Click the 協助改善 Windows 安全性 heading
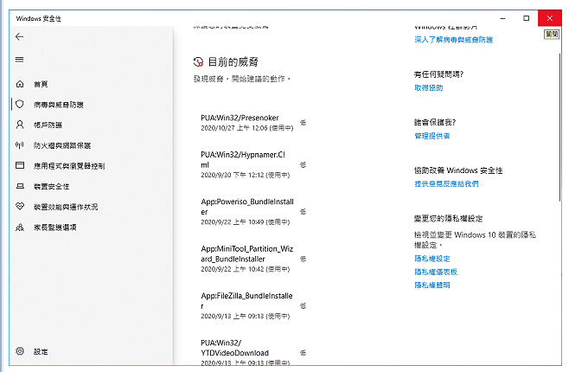588x372 pixels. pos(458,170)
